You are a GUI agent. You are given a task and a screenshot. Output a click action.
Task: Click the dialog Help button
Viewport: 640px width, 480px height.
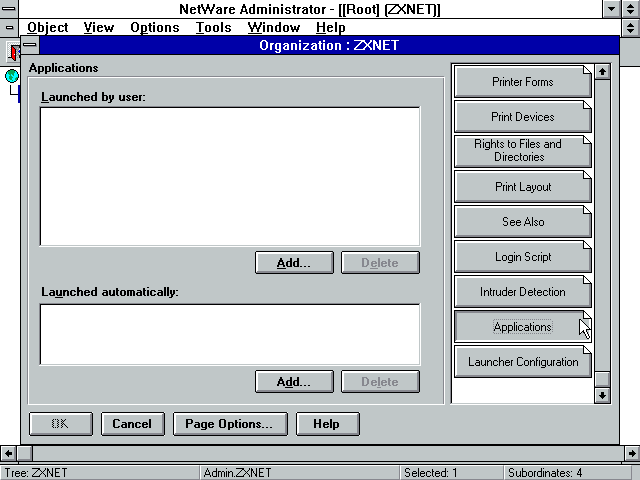[x=327, y=424]
